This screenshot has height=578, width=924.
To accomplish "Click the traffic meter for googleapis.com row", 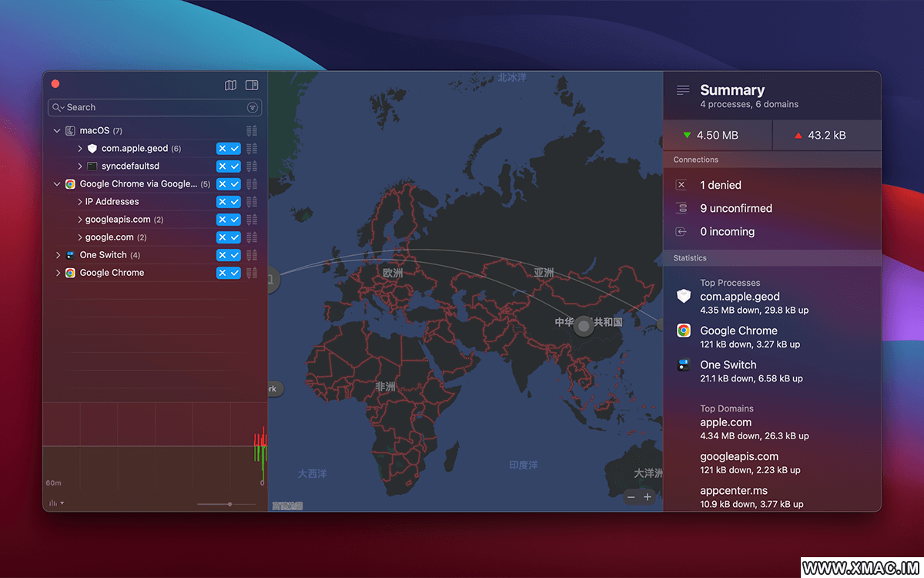I will (x=252, y=220).
